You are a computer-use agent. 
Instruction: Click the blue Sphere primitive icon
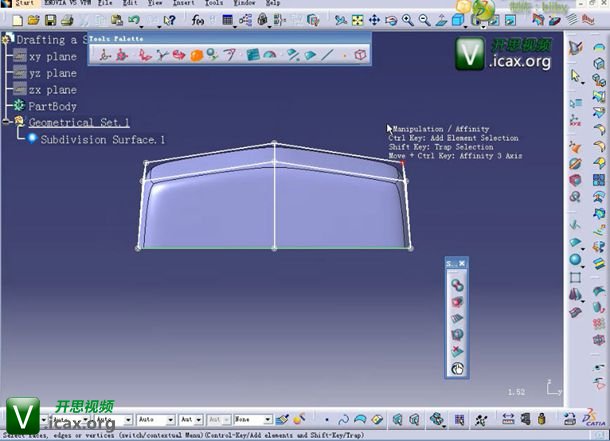pyautogui.click(x=575, y=259)
